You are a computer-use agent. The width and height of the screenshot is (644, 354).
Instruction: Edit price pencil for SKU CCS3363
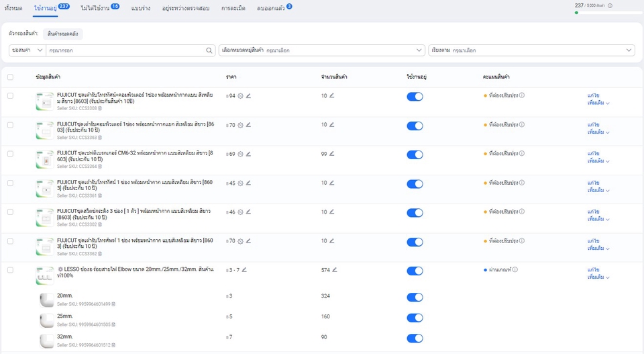248,125
